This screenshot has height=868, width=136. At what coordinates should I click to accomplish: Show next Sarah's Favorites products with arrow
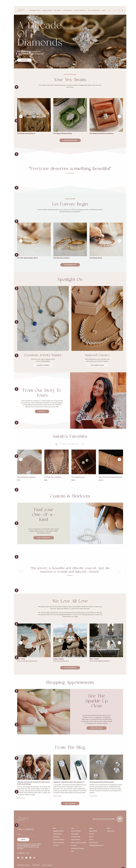pyautogui.click(x=119, y=459)
